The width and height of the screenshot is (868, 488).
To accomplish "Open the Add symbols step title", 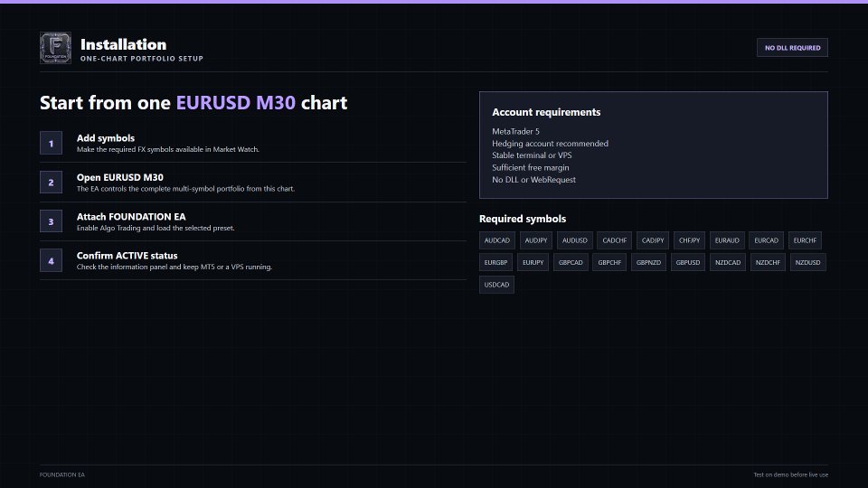I will [106, 138].
